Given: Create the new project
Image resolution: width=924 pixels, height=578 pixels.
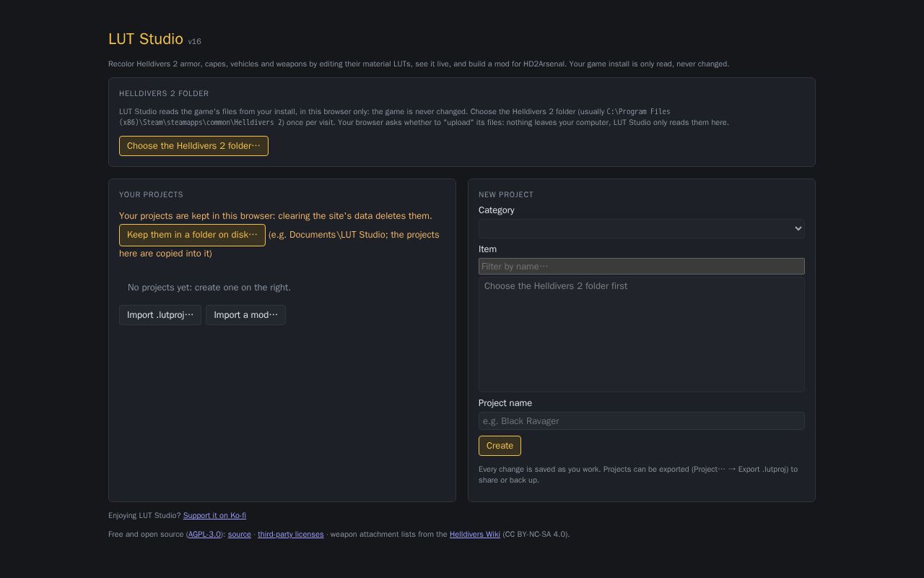Looking at the screenshot, I should tap(500, 446).
